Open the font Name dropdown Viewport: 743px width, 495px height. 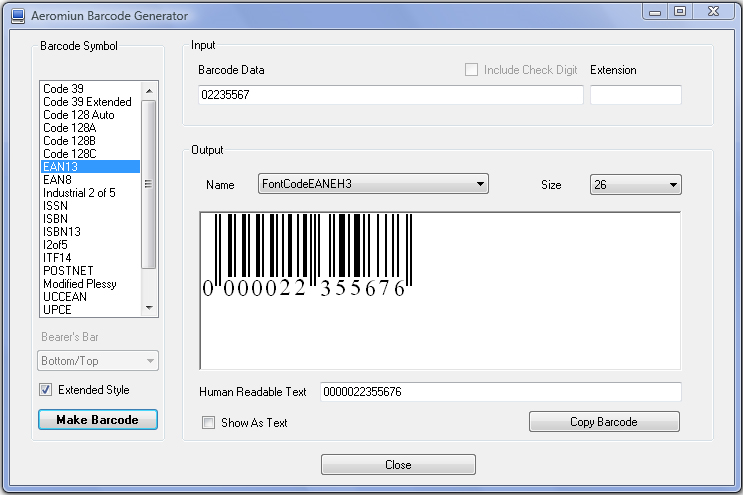point(373,184)
